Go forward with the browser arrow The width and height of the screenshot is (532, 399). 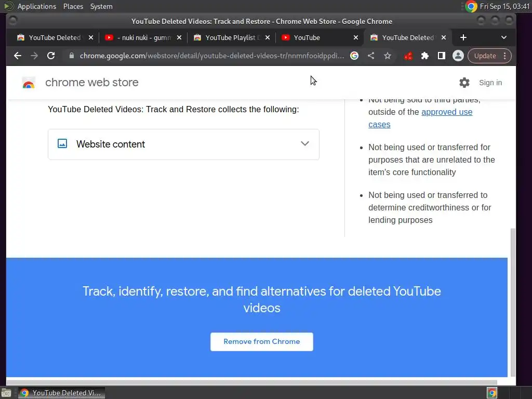coord(34,56)
